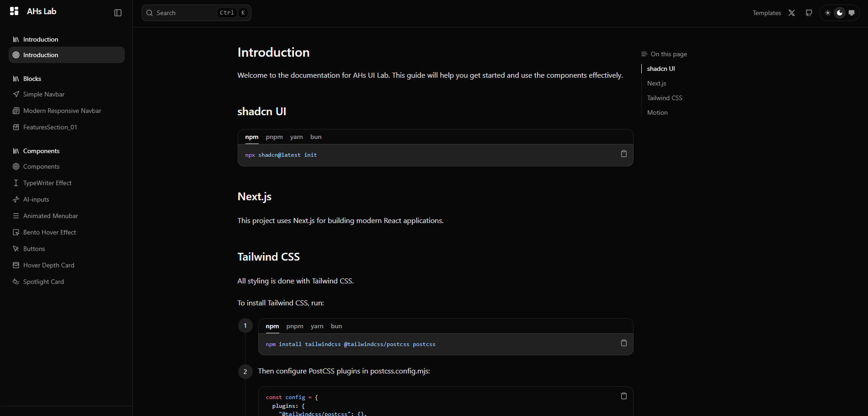Open TypeWriter Effect component page
Image resolution: width=868 pixels, height=416 pixels.
pos(67,183)
